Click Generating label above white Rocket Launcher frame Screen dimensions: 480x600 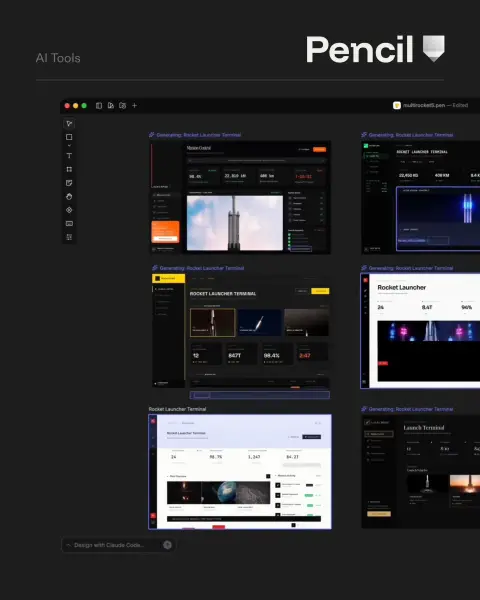coord(411,268)
